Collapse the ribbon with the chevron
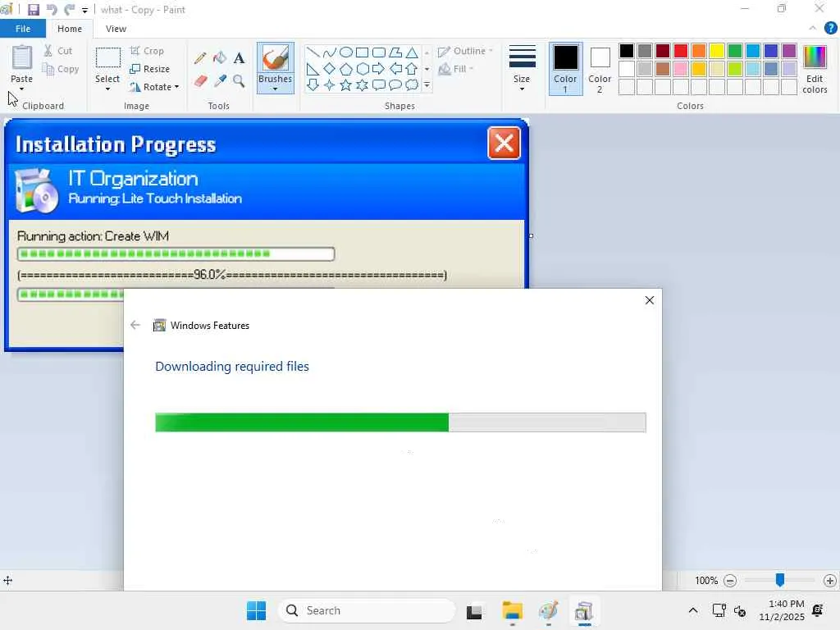The width and height of the screenshot is (840, 630). point(813,29)
